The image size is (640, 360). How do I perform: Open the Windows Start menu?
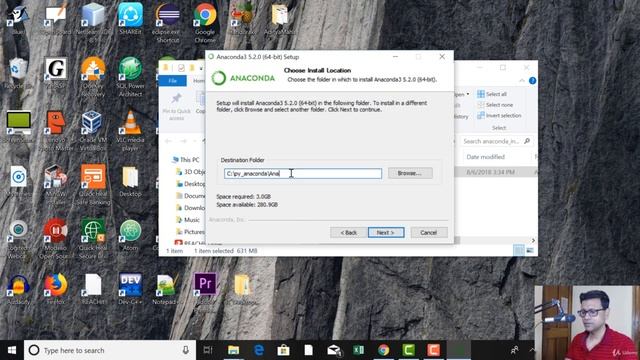tap(12, 350)
